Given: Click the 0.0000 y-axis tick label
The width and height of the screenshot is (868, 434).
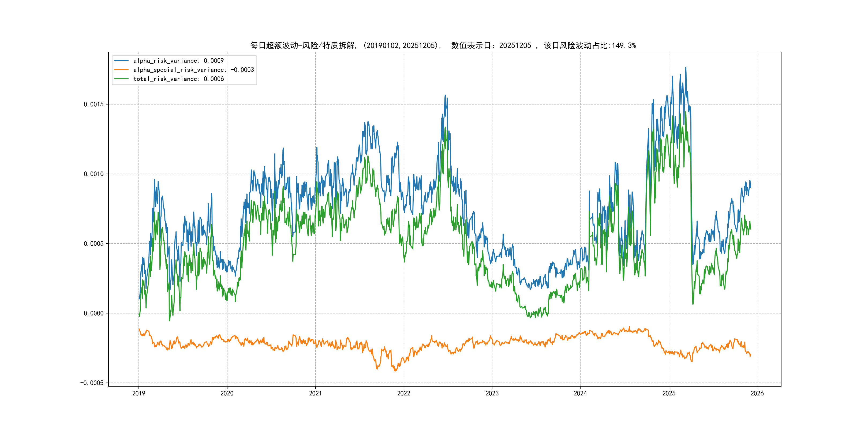Looking at the screenshot, I should 94,313.
